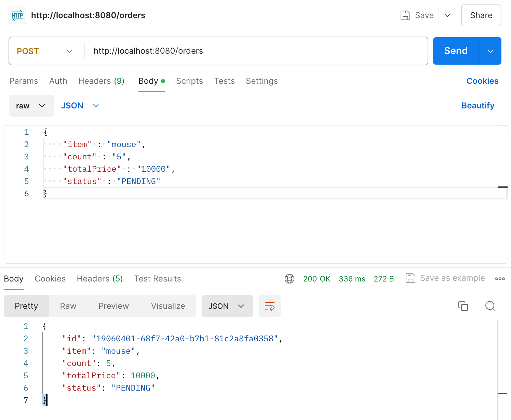
Task: Open the Test Results tab
Action: coord(158,279)
